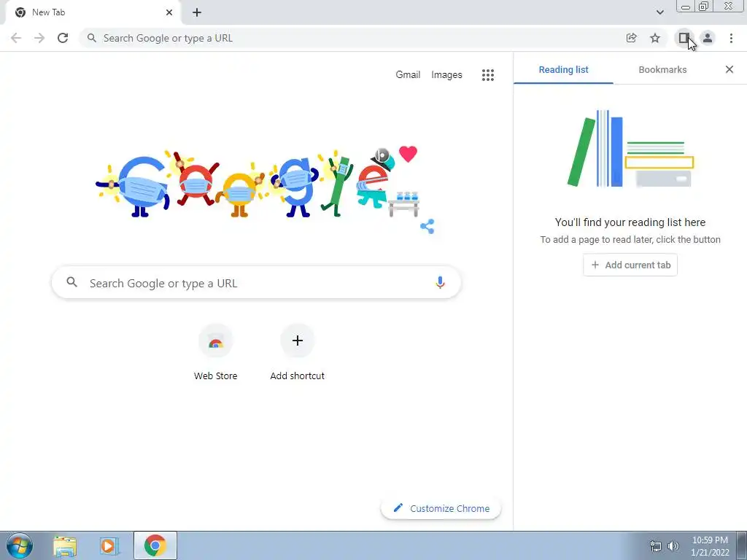This screenshot has width=747, height=560.
Task: Minimize the Chrome window
Action: point(686,6)
